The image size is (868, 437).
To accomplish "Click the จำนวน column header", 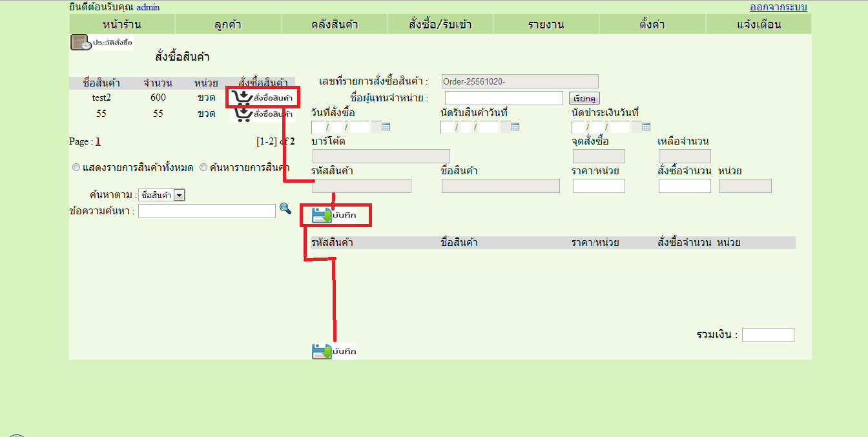I will click(x=158, y=83).
